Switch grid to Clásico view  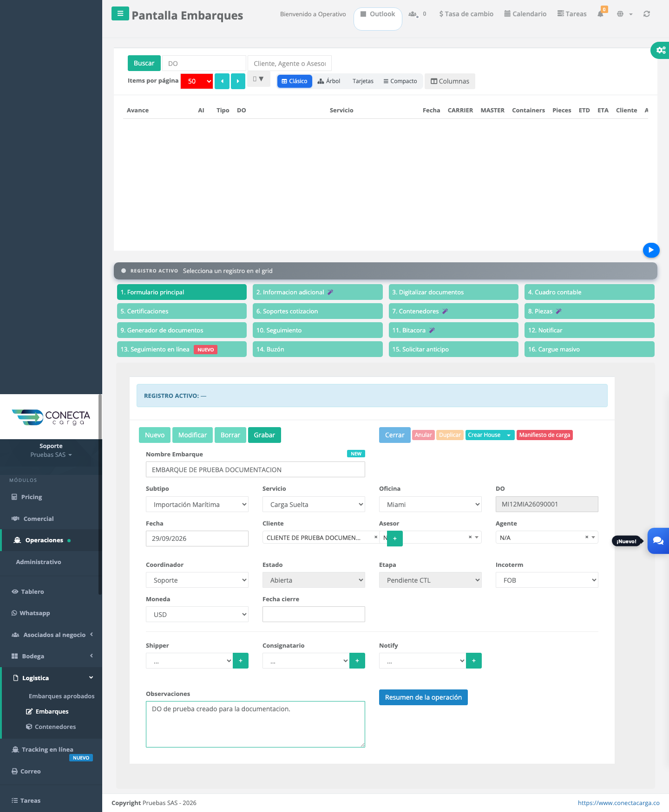coord(295,81)
